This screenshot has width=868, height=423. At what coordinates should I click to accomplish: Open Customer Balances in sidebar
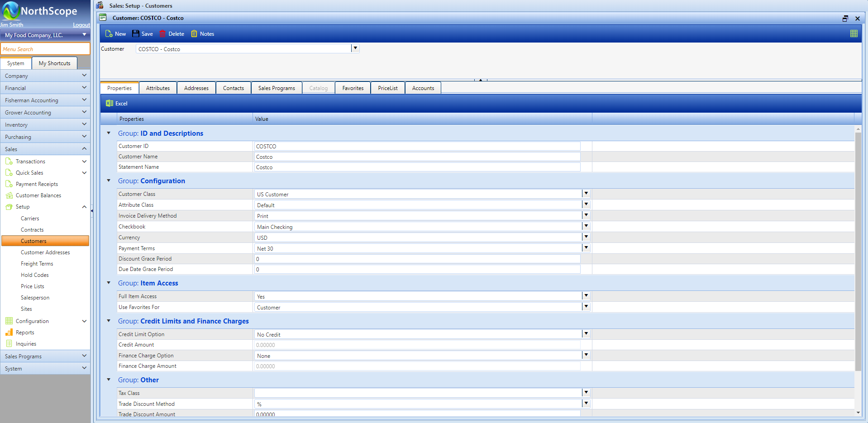point(38,195)
